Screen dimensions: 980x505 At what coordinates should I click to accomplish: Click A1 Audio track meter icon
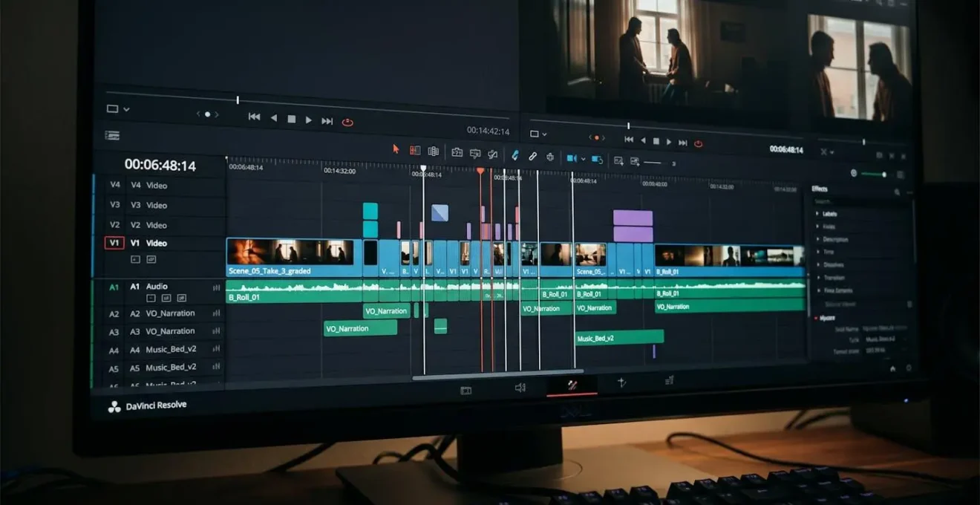[x=216, y=287]
